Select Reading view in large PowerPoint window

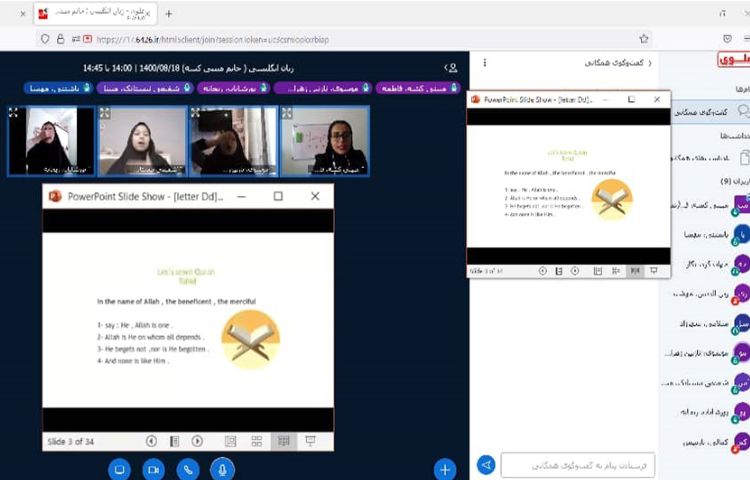[x=284, y=441]
